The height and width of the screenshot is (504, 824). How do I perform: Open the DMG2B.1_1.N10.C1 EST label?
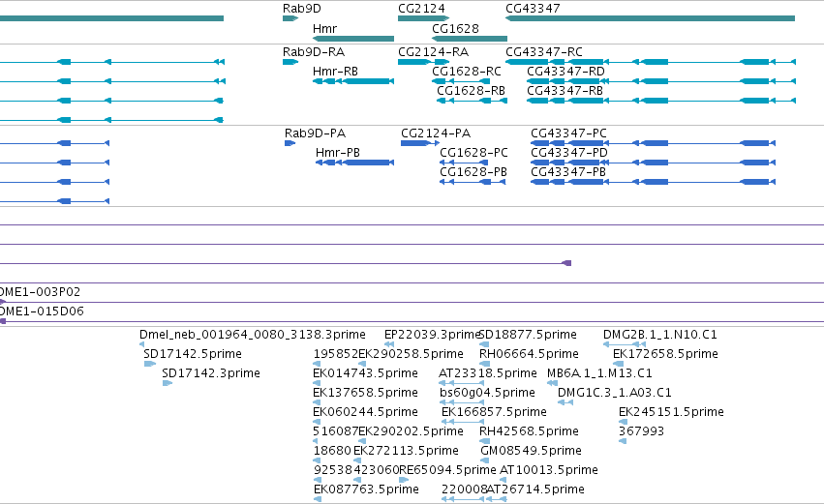pos(660,335)
